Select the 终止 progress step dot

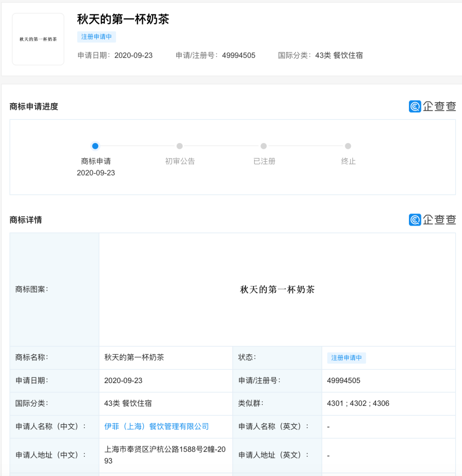pos(348,146)
